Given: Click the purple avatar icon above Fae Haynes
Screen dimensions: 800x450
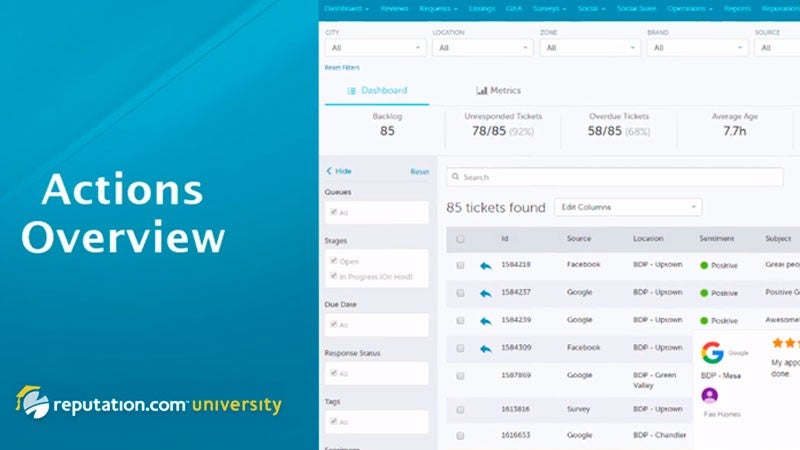Looking at the screenshot, I should tap(710, 395).
